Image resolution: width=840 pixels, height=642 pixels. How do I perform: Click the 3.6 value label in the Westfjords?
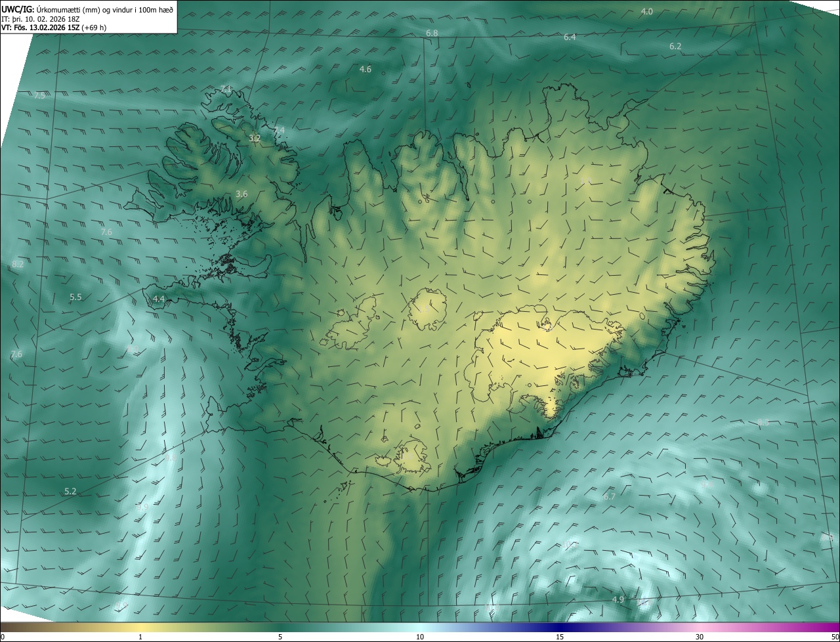(x=241, y=194)
